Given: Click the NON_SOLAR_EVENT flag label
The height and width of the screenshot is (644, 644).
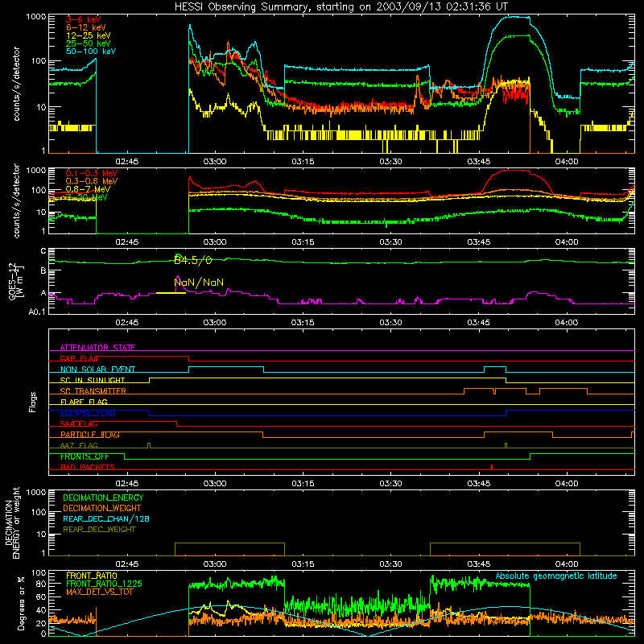Looking at the screenshot, I should (97, 369).
